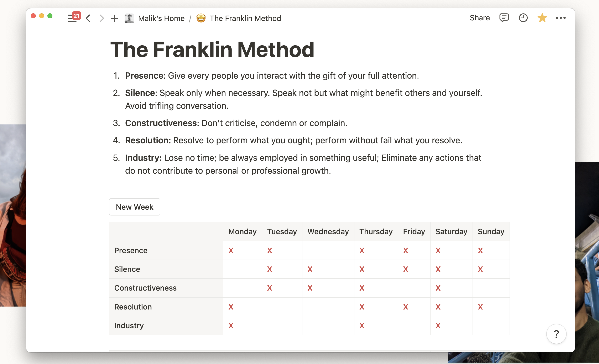Open the Presence link in the table
The height and width of the screenshot is (364, 599).
[x=131, y=250]
